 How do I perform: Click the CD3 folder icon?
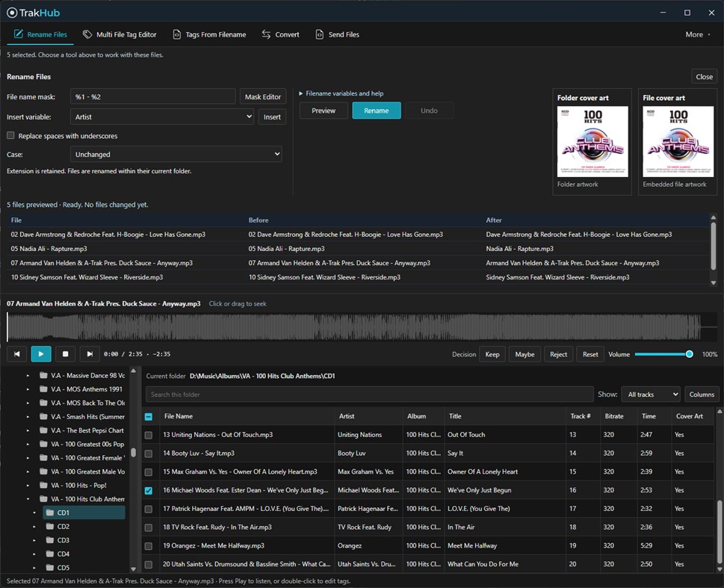pos(50,540)
